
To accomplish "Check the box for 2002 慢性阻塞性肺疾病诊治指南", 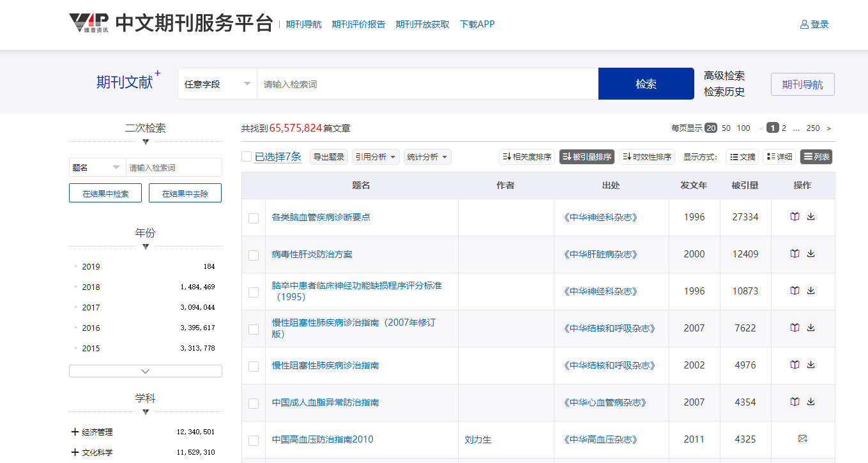I will click(x=254, y=366).
